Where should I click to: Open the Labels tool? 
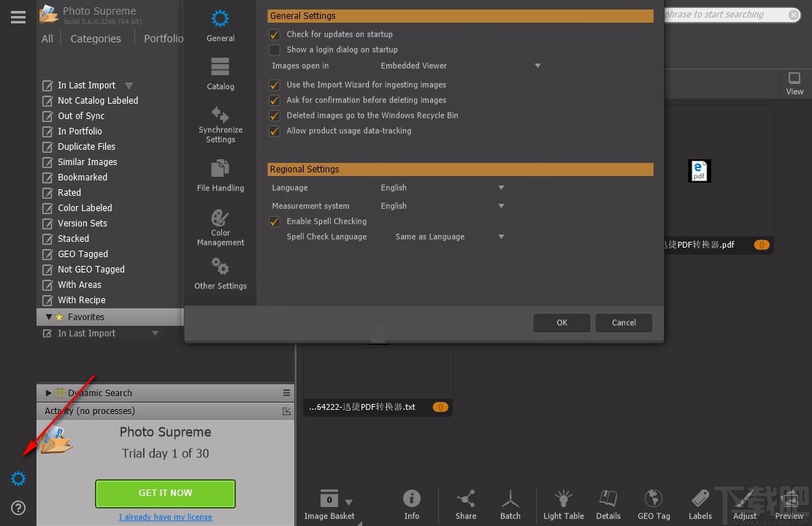(x=700, y=504)
